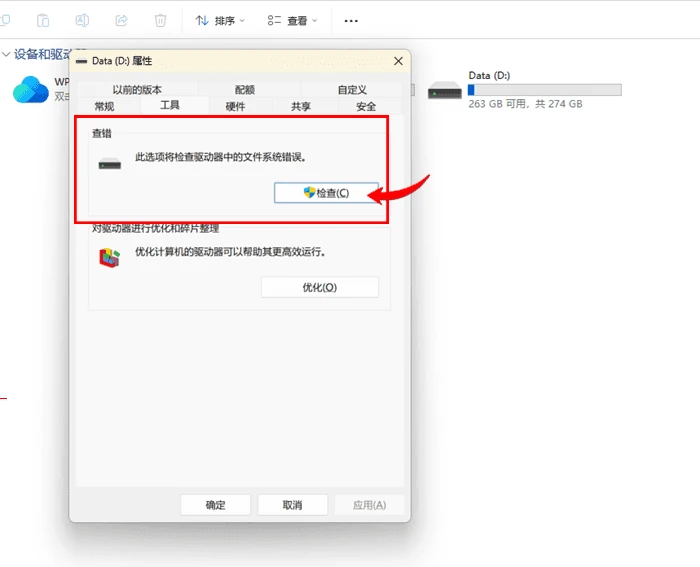
Task: Close the Data (D:) 属性 dialog
Action: [x=398, y=61]
